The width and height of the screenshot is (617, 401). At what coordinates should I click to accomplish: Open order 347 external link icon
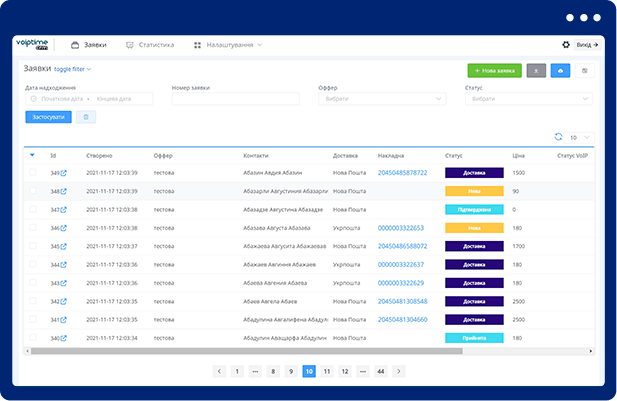[63, 210]
